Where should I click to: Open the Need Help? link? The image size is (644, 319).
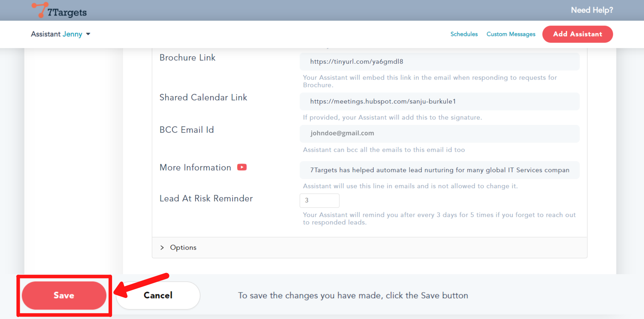(592, 10)
